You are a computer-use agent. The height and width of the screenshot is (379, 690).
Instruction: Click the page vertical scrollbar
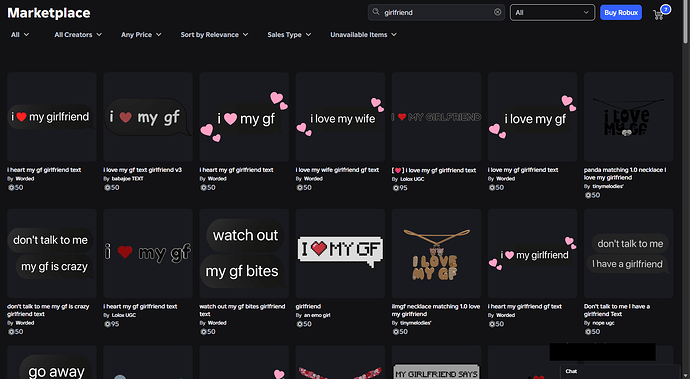[x=686, y=22]
